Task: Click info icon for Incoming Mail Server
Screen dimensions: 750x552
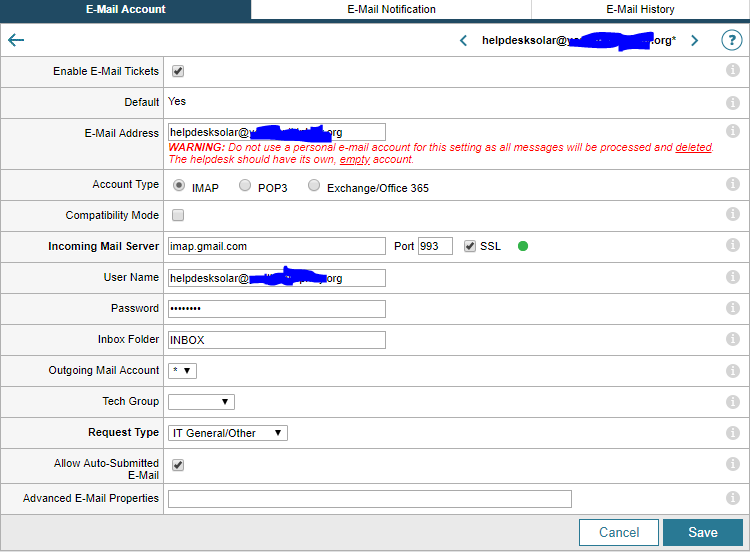Action: coord(733,245)
